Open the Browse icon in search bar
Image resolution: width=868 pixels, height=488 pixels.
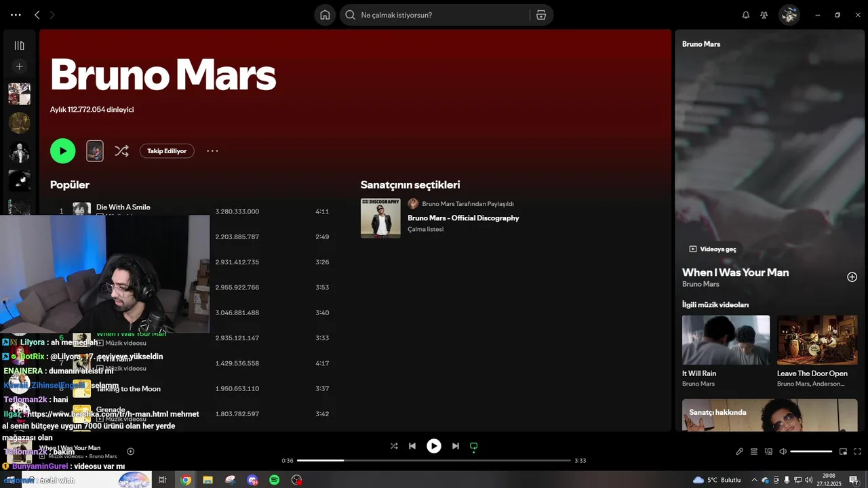point(541,15)
